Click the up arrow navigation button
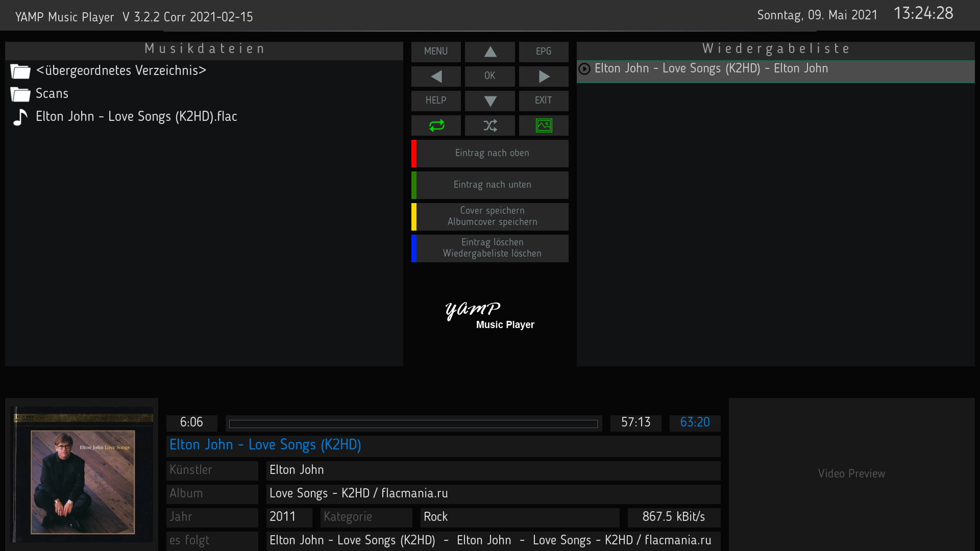Image resolution: width=980 pixels, height=551 pixels. pos(490,52)
